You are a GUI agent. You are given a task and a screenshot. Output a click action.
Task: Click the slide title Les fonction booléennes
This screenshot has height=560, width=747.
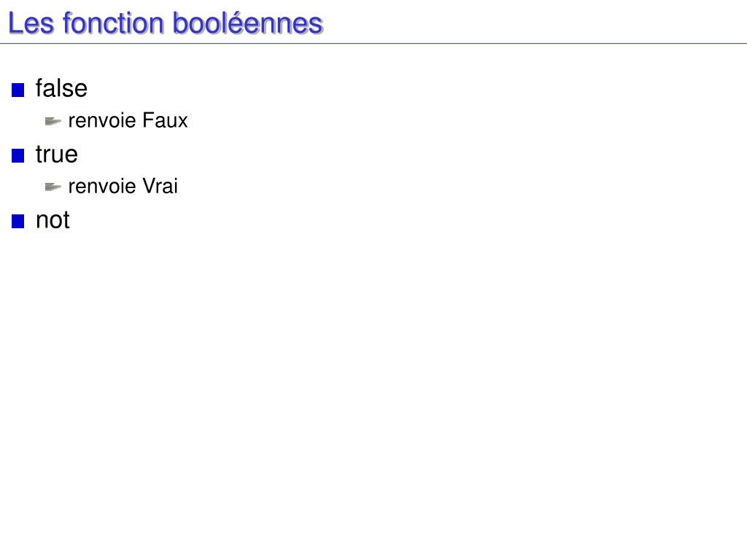tap(166, 23)
